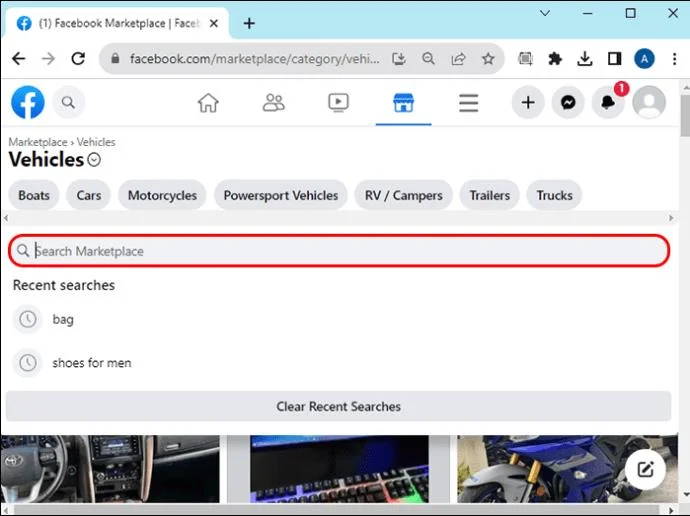This screenshot has height=516, width=690.
Task: Click the new message compose icon
Action: tap(645, 469)
